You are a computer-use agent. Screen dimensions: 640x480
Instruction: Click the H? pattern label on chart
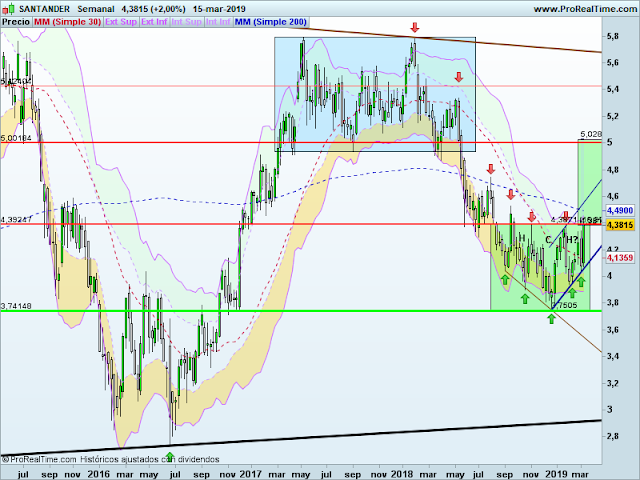click(572, 240)
